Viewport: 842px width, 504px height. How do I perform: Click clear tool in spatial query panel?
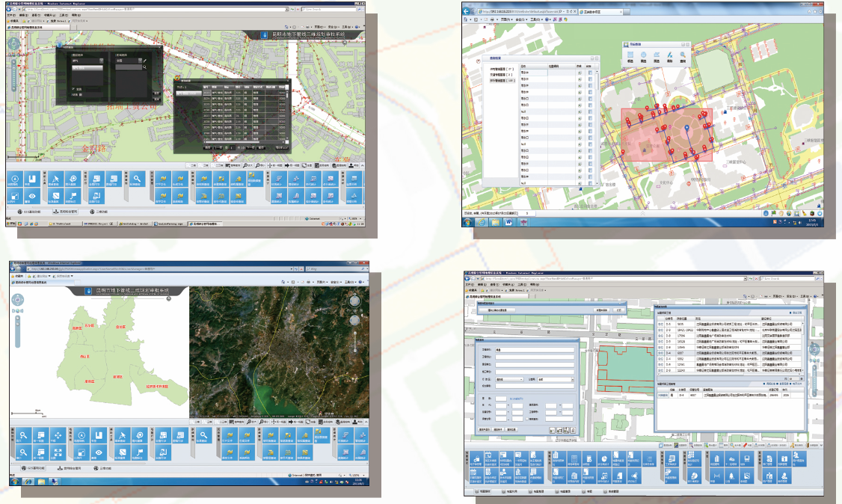(x=669, y=56)
